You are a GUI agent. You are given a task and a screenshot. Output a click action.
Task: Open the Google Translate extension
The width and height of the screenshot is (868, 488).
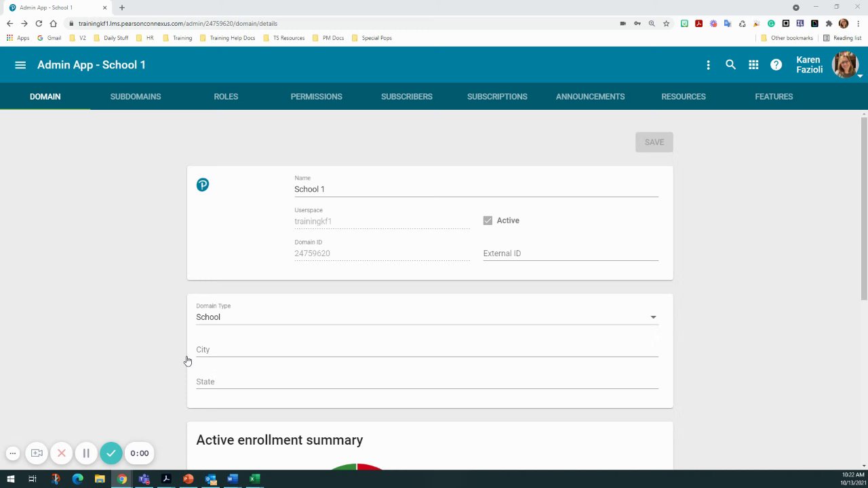(x=728, y=23)
